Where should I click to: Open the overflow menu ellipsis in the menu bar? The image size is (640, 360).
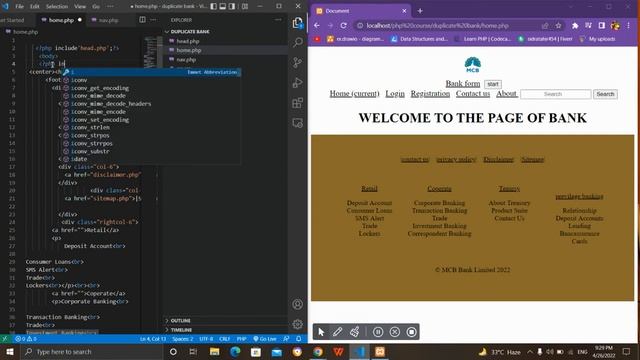(x=110, y=7)
